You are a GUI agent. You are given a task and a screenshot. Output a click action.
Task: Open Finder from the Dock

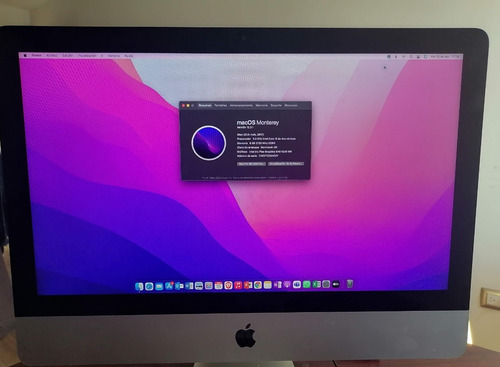click(x=139, y=286)
